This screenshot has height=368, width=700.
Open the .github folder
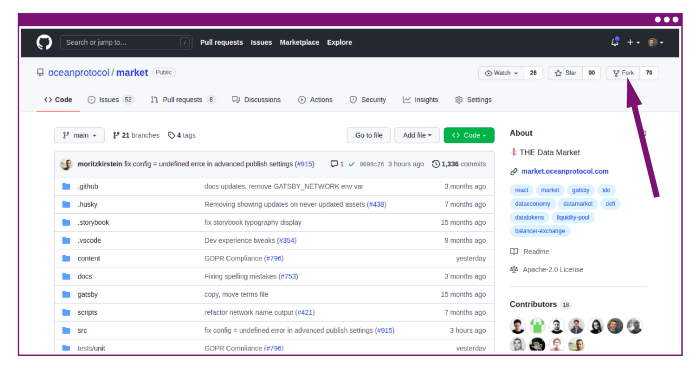click(x=88, y=186)
